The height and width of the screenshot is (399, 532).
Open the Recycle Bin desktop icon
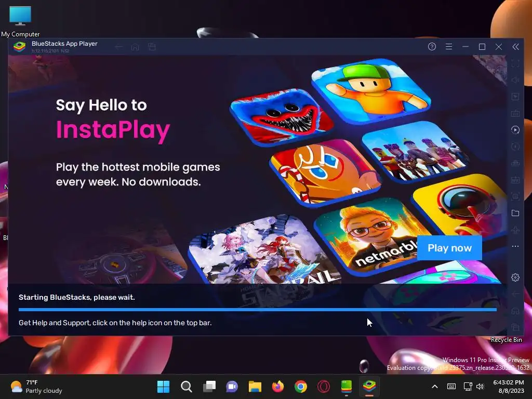click(x=506, y=340)
